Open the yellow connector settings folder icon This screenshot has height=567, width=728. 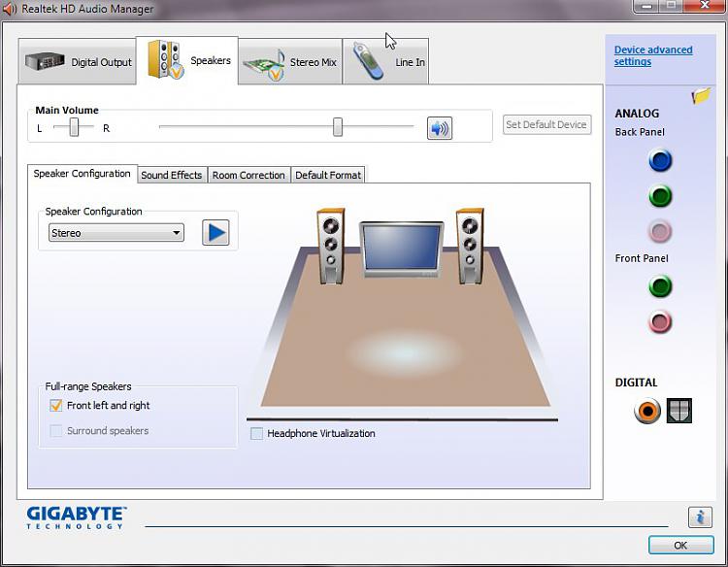click(x=701, y=96)
